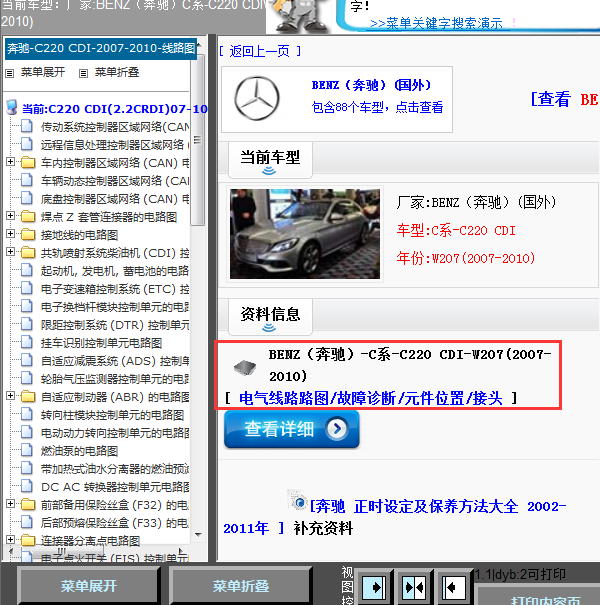Click the folder icon for 前部备用保险丝盒 (F32)
Screen dimensions: 600x605
[x=28, y=505]
